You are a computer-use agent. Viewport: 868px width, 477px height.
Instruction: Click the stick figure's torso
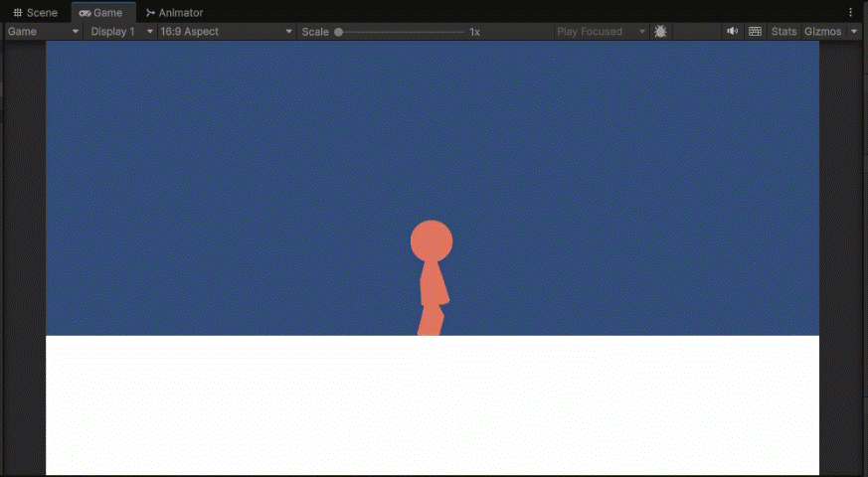[434, 284]
